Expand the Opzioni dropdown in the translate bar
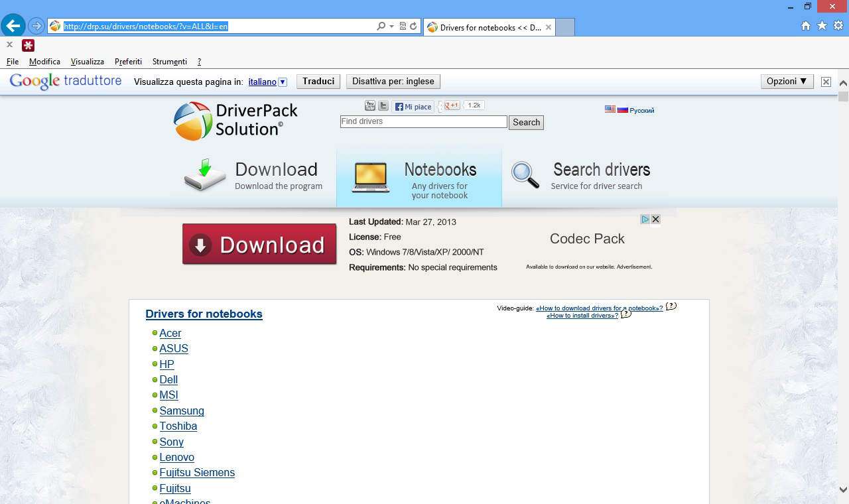The height and width of the screenshot is (504, 849). pyautogui.click(x=787, y=81)
